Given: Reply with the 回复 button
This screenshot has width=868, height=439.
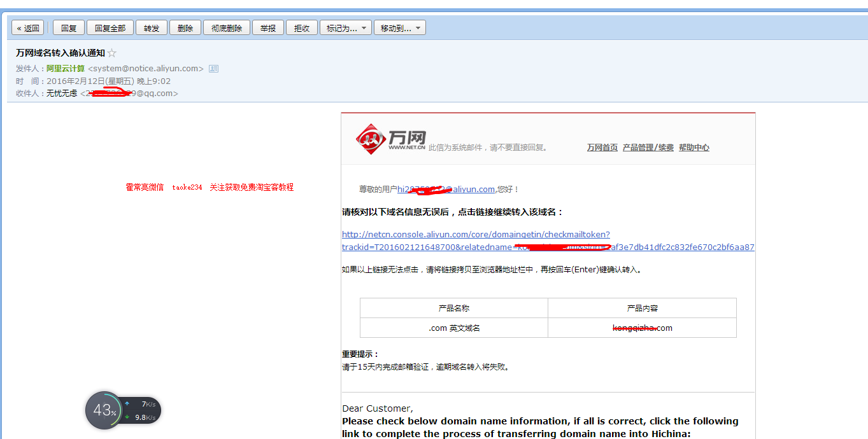Looking at the screenshot, I should click(69, 28).
